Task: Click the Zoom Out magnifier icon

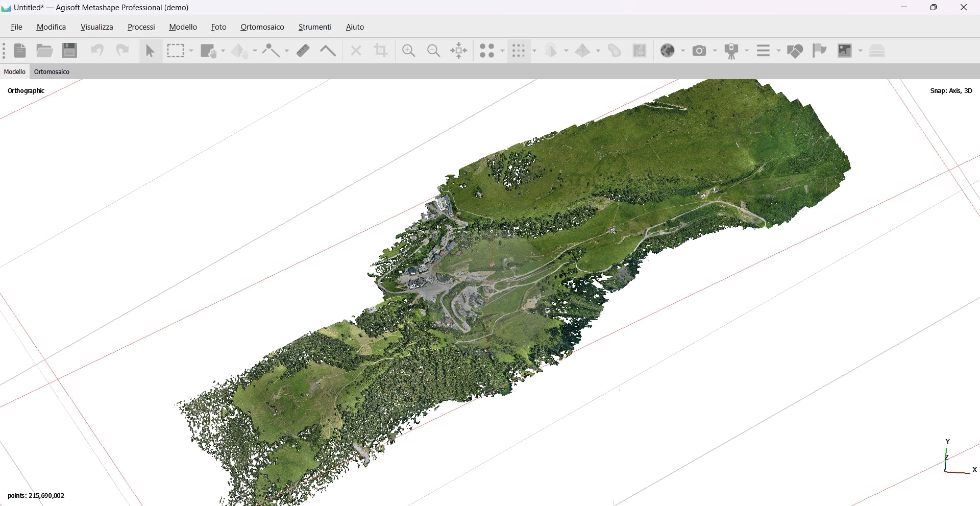Action: (433, 51)
